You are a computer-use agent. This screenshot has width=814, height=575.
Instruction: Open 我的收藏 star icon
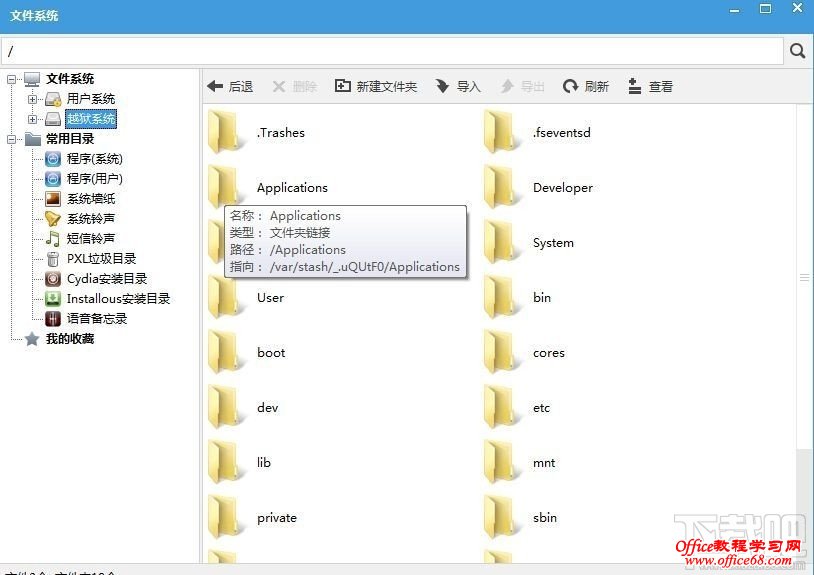[x=32, y=339]
